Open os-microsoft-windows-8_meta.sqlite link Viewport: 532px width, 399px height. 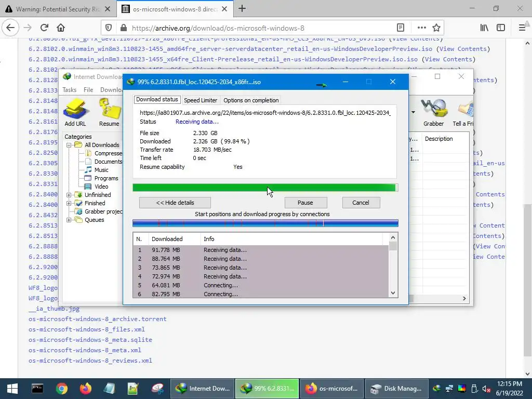[90, 340]
